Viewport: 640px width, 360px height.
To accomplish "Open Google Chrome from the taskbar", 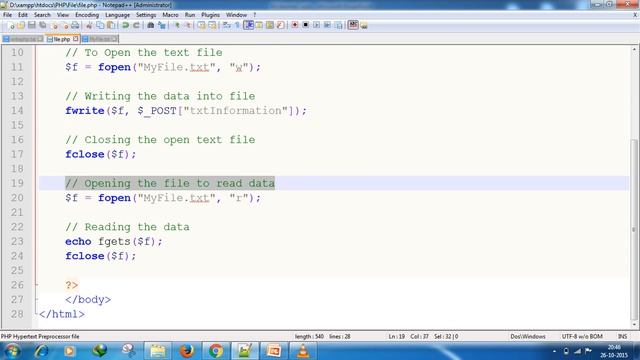I will tap(216, 351).
